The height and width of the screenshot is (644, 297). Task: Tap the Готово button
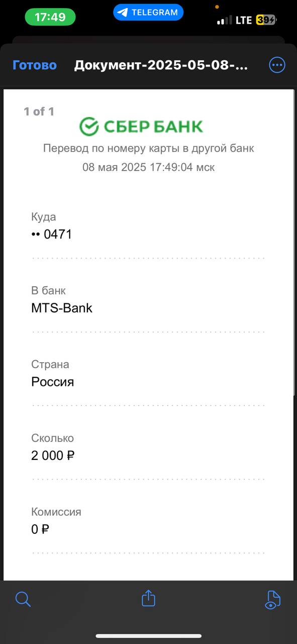34,65
